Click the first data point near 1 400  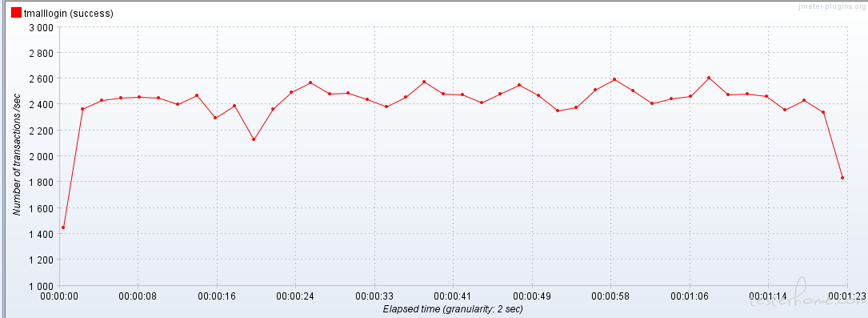[63, 227]
